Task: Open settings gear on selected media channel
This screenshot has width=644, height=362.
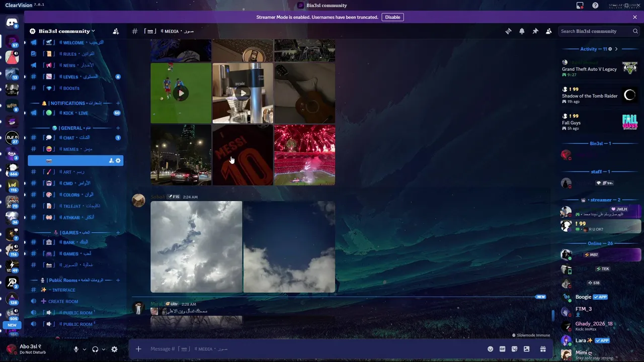Action: (x=118, y=161)
